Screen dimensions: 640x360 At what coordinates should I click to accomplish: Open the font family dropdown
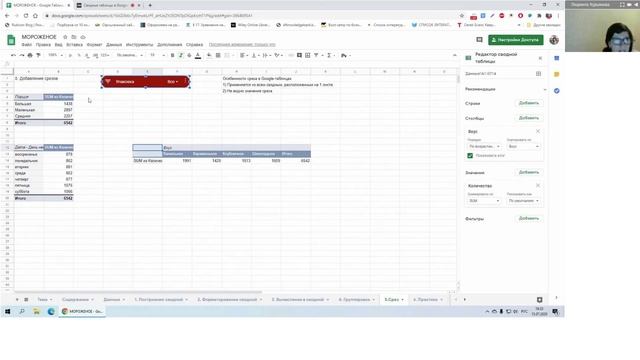pyautogui.click(x=130, y=55)
